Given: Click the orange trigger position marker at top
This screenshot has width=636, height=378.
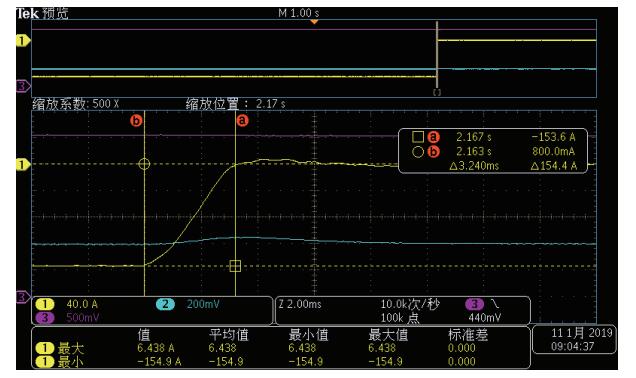Looking at the screenshot, I should pyautogui.click(x=314, y=22).
